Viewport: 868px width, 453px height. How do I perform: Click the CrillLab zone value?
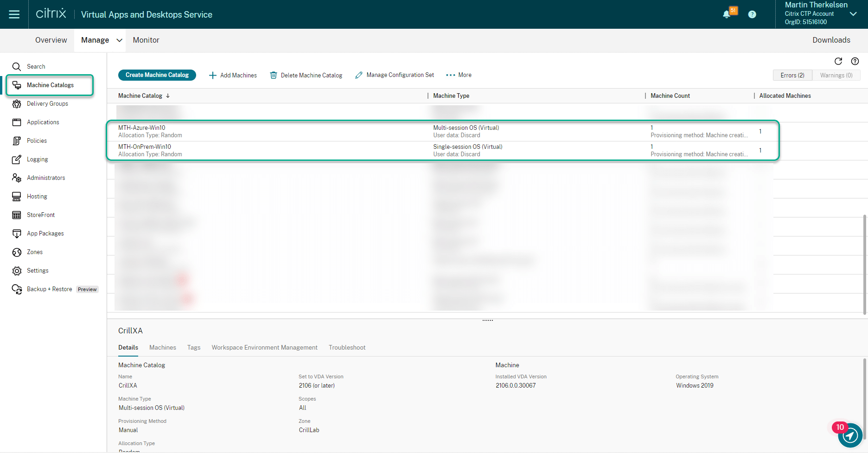(x=309, y=430)
